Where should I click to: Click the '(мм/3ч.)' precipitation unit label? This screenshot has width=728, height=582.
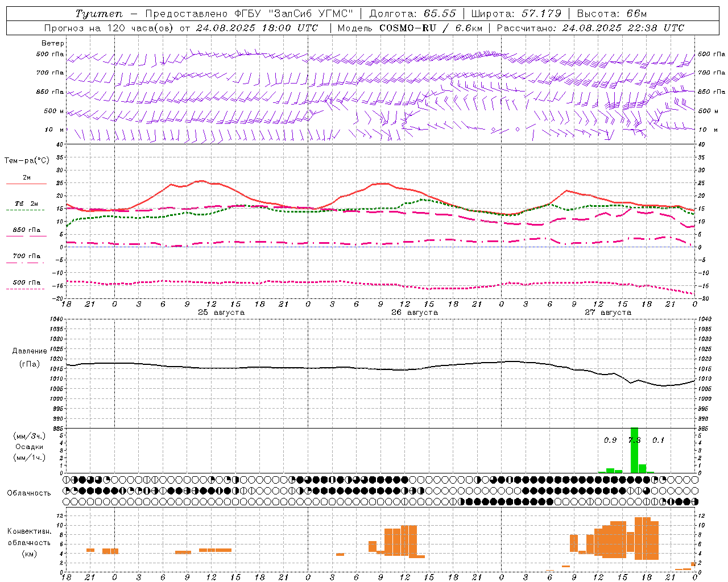pyautogui.click(x=29, y=436)
